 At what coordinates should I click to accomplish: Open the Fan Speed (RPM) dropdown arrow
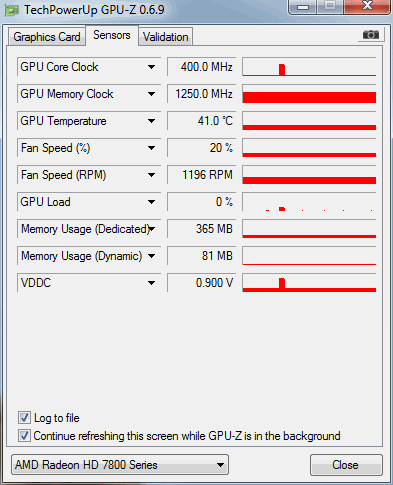151,175
